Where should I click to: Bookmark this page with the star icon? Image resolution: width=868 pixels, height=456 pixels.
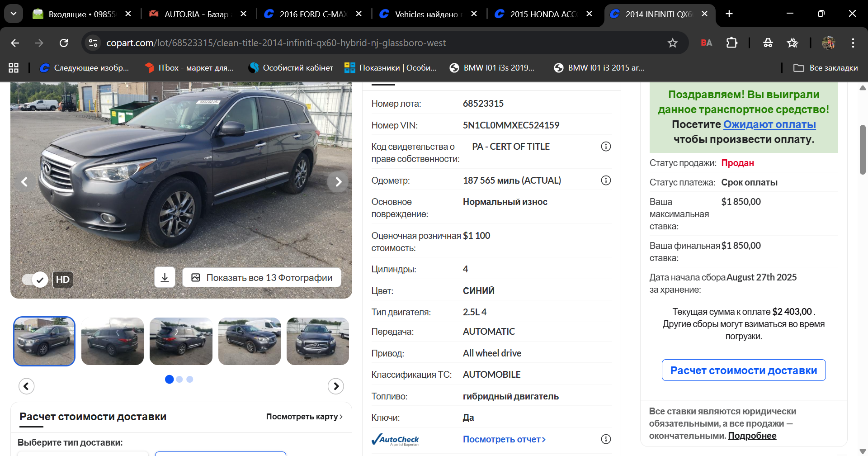(x=672, y=43)
